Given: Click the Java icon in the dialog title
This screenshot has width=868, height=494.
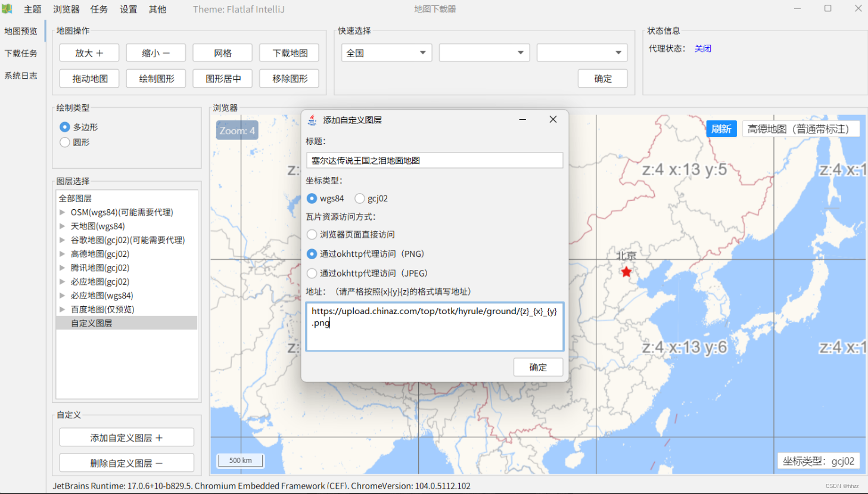Looking at the screenshot, I should [312, 120].
